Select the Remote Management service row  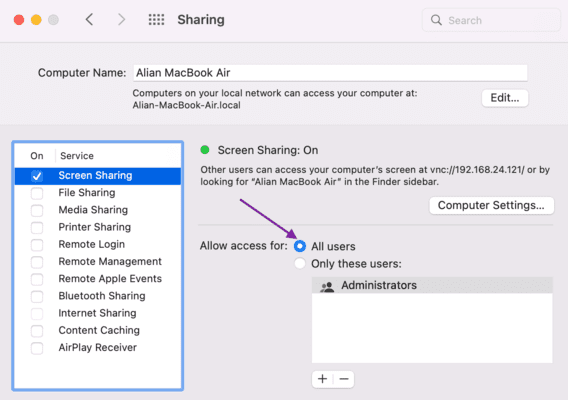click(98, 262)
